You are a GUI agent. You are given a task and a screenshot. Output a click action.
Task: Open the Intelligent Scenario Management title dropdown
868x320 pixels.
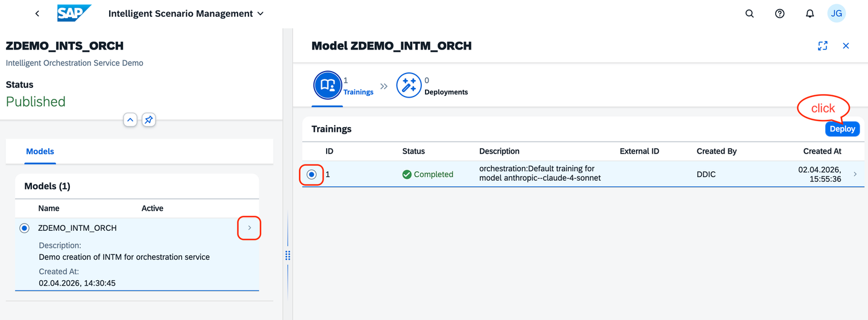pos(186,13)
